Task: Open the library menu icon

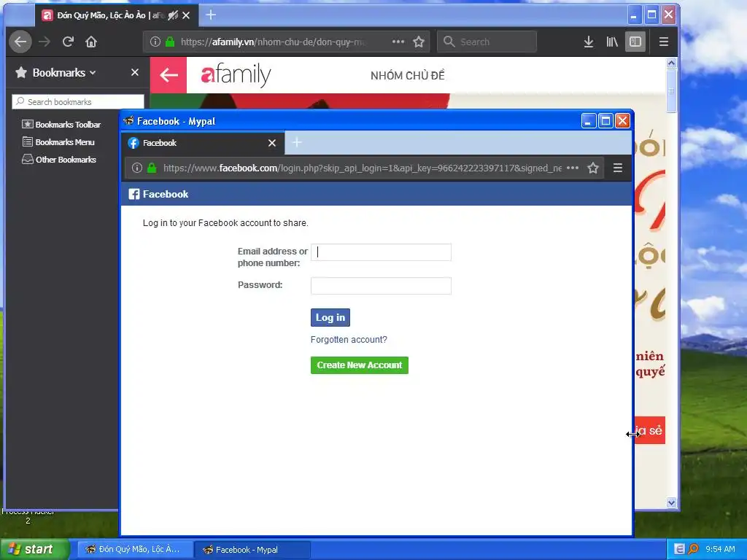Action: coord(612,42)
